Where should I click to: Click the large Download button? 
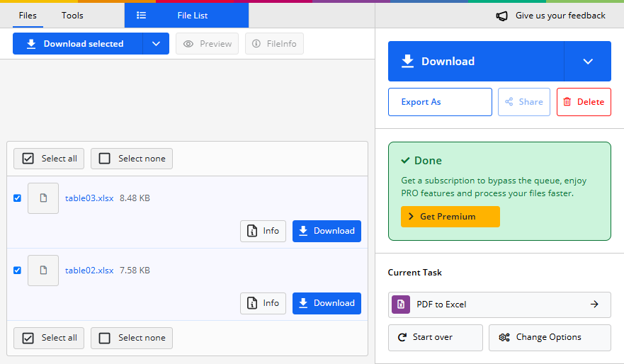(x=476, y=62)
